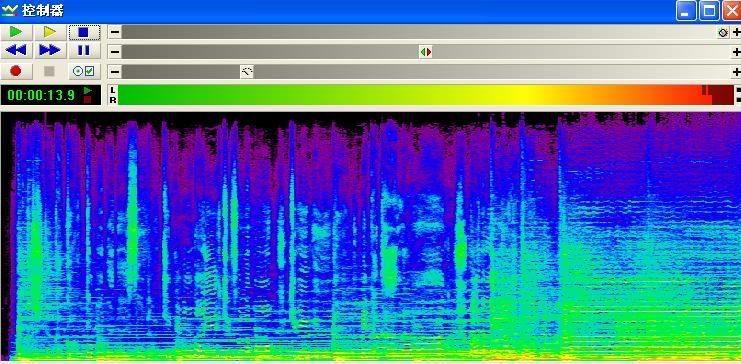Click the minus button on balance slider
Screen dimensions: 741x364
(115, 52)
